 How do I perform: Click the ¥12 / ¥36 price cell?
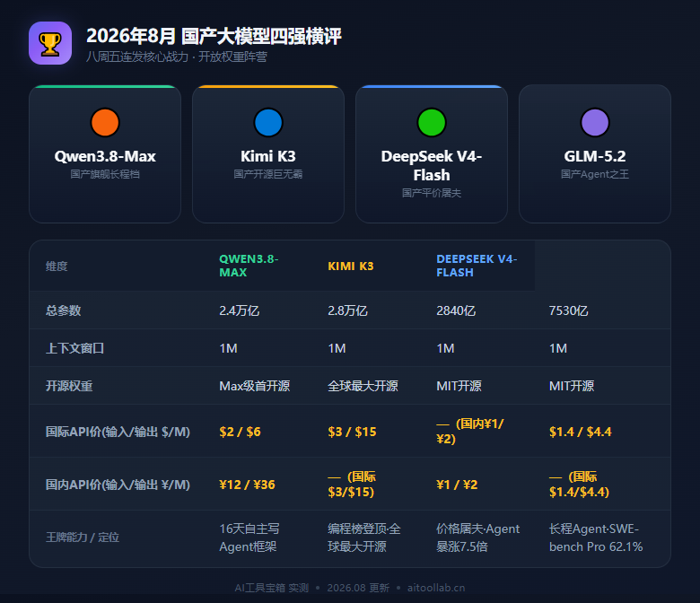(248, 485)
